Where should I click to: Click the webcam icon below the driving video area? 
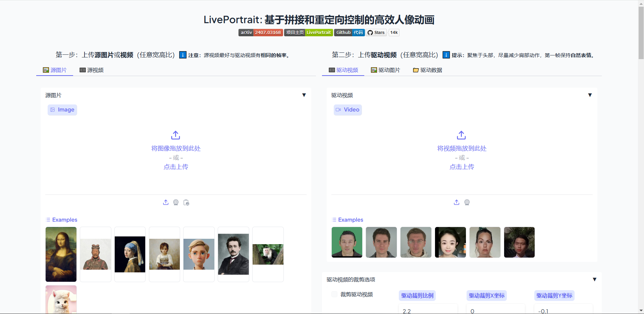(467, 202)
